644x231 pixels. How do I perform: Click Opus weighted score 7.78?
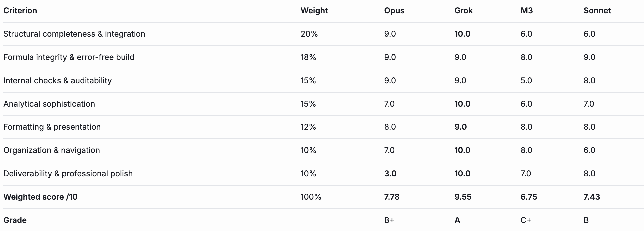tap(392, 197)
